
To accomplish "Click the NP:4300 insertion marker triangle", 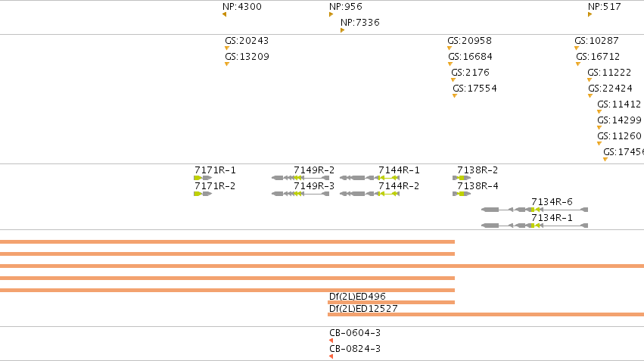I will (224, 14).
